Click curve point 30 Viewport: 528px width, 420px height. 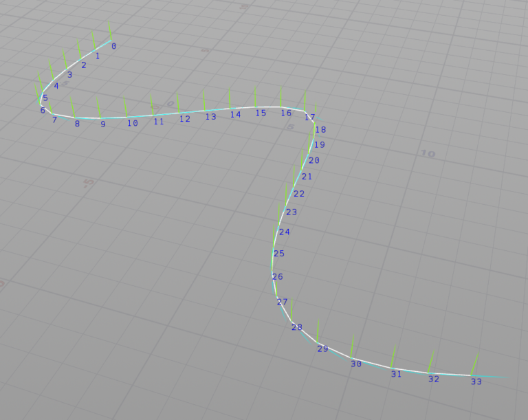coord(351,357)
